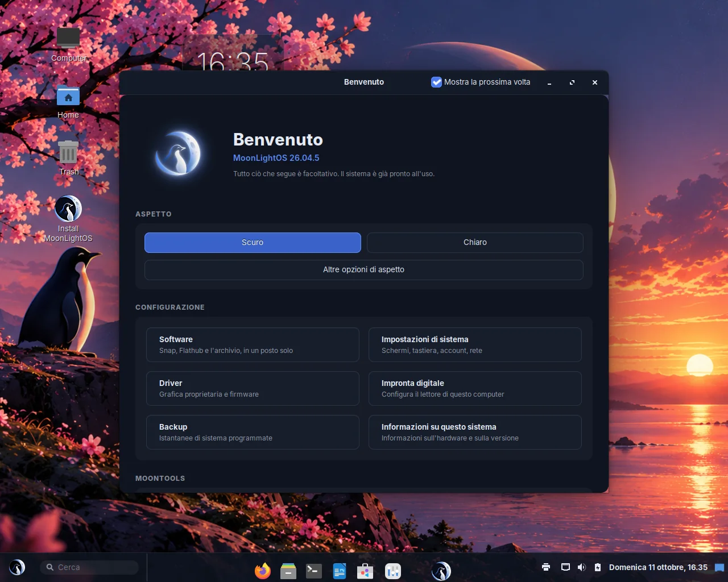Image resolution: width=728 pixels, height=582 pixels.
Task: Open the mixer settings icon in taskbar
Action: (x=393, y=571)
